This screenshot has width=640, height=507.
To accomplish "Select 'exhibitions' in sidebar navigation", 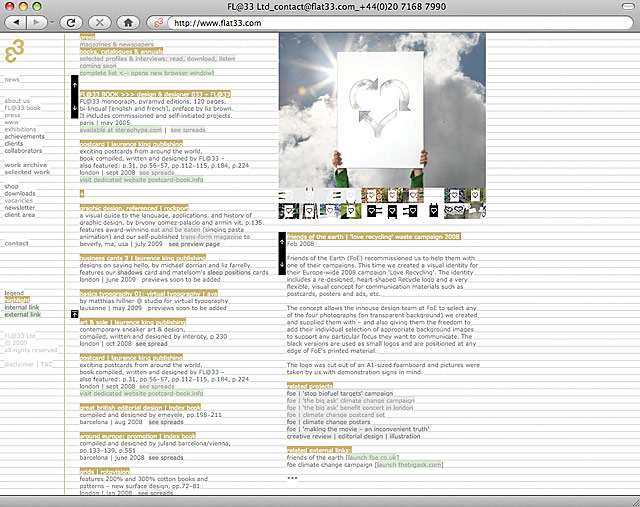I will (x=20, y=129).
